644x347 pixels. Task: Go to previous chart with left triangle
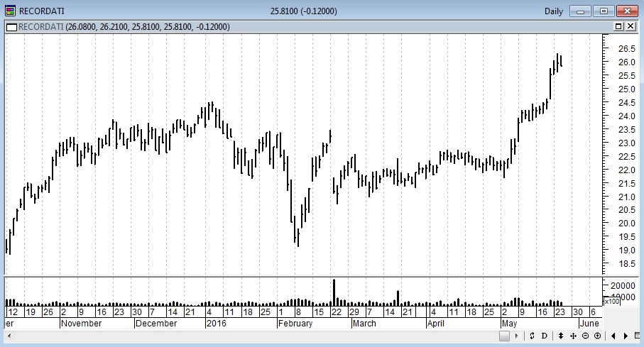point(613,336)
